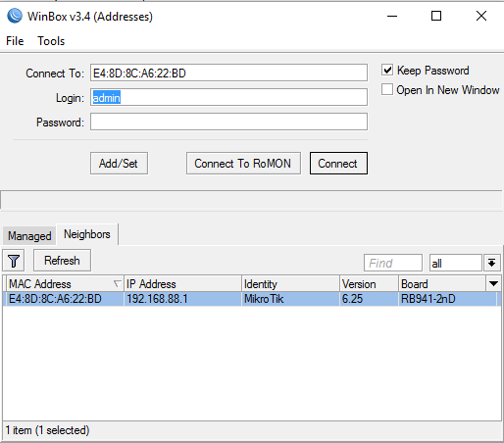Click the Add/Set button
Image resolution: width=504 pixels, height=443 pixels.
119,163
